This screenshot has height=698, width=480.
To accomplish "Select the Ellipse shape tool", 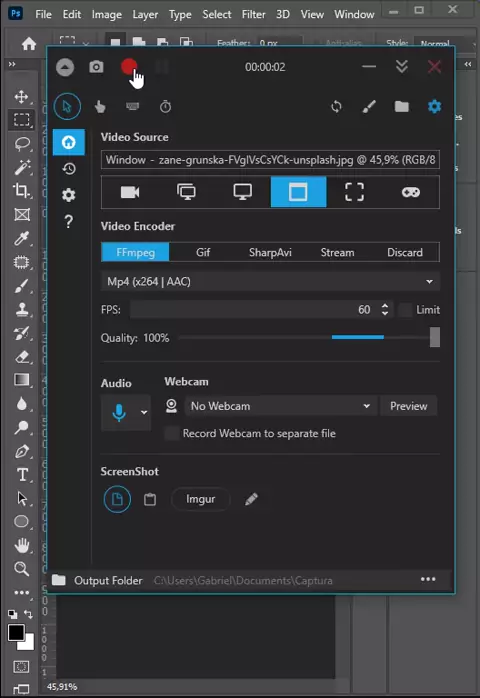I will pos(21,521).
